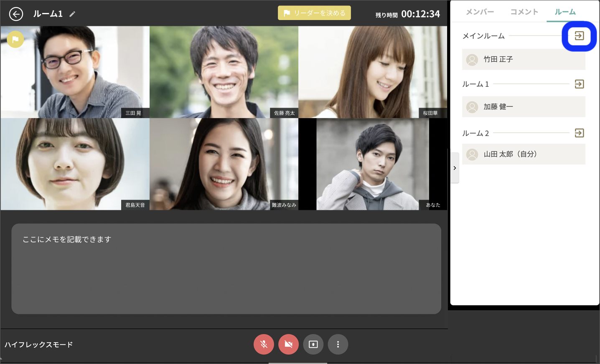Select the ルーム tab
This screenshot has width=600, height=364.
pos(565,12)
